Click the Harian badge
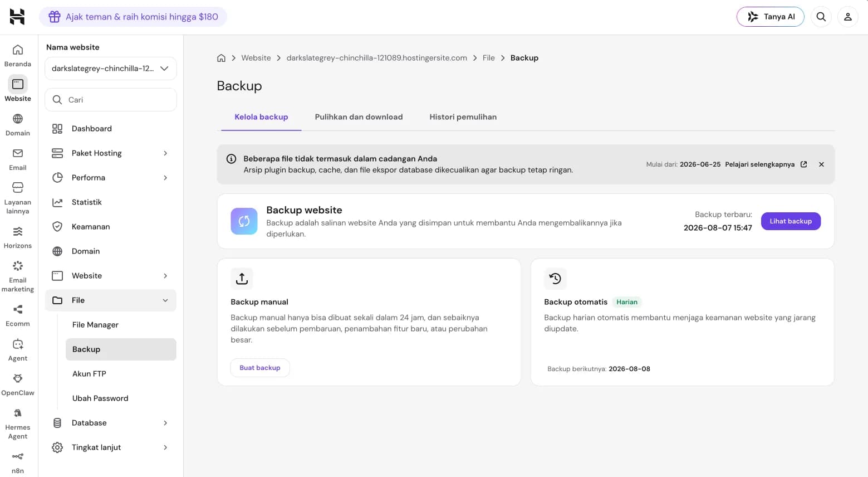 [x=627, y=302]
